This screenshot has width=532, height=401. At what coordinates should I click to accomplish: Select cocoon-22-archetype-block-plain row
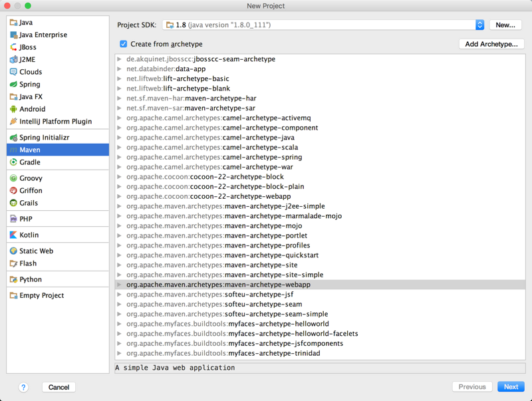click(321, 187)
